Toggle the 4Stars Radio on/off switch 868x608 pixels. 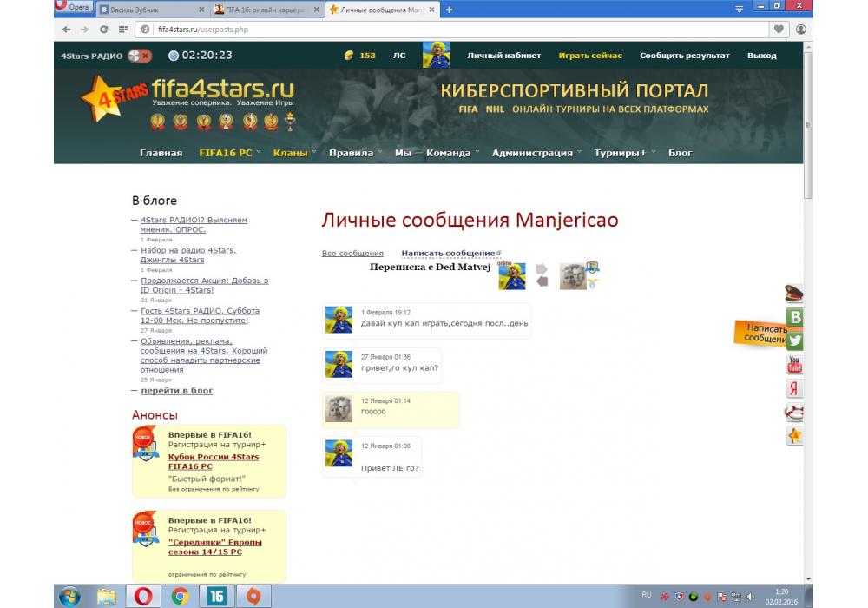click(x=139, y=56)
